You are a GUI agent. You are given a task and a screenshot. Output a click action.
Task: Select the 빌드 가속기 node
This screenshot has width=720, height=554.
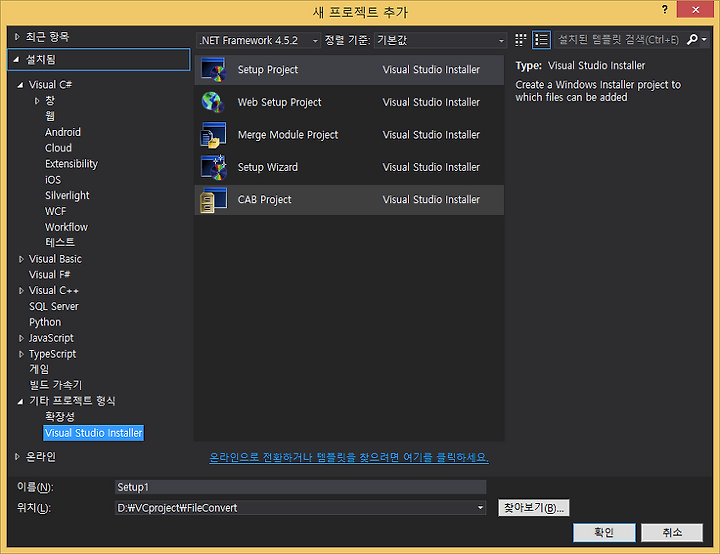click(56, 385)
